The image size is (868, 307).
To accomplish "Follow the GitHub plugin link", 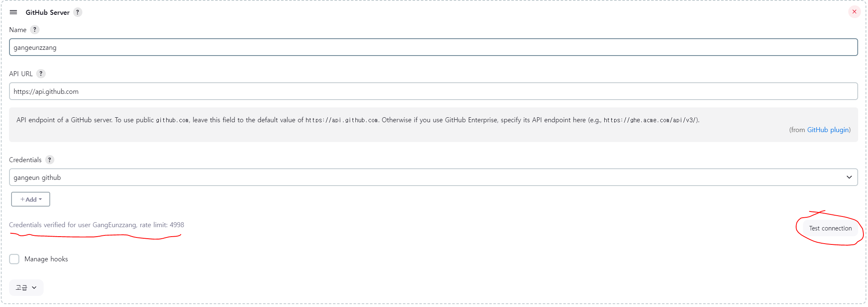I will 828,130.
